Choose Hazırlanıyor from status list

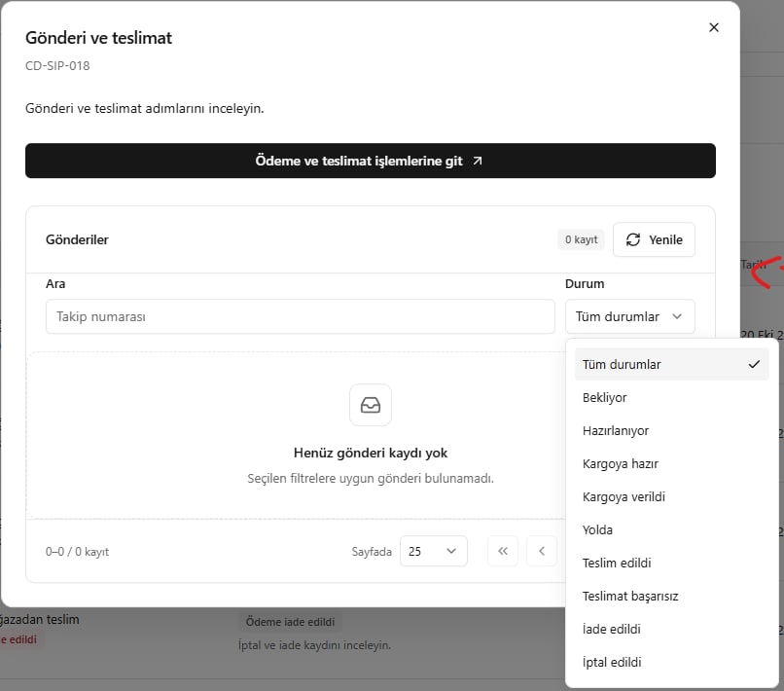coord(671,430)
